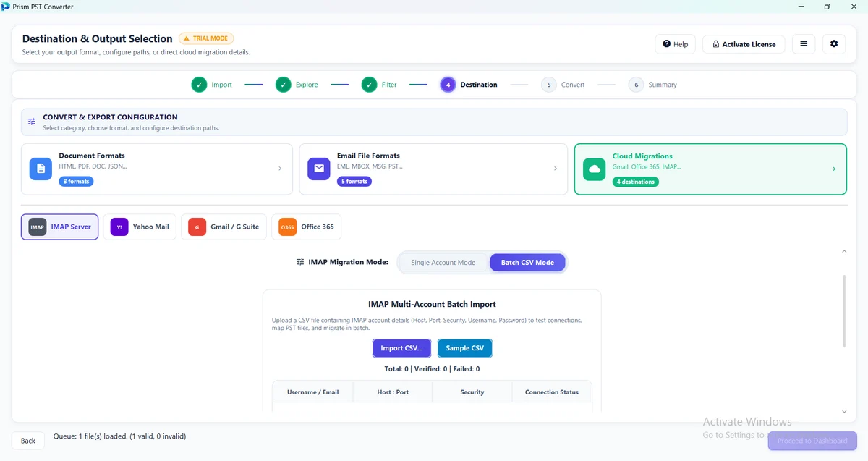The height and width of the screenshot is (461, 868).
Task: Click the vertical scrollbar thumb
Action: coord(844,311)
